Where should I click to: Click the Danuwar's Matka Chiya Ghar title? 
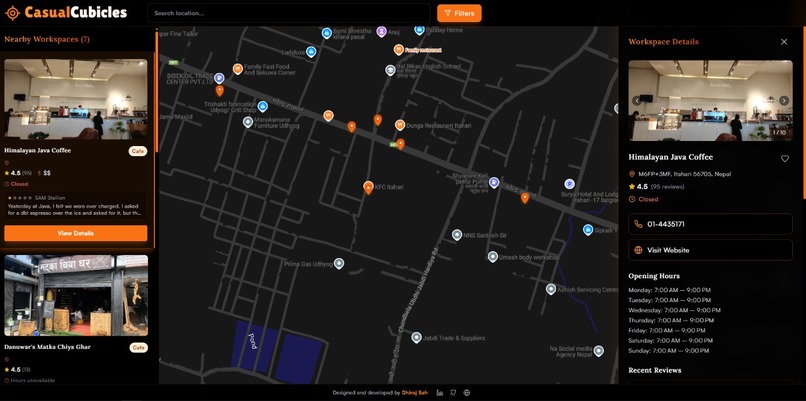47,347
